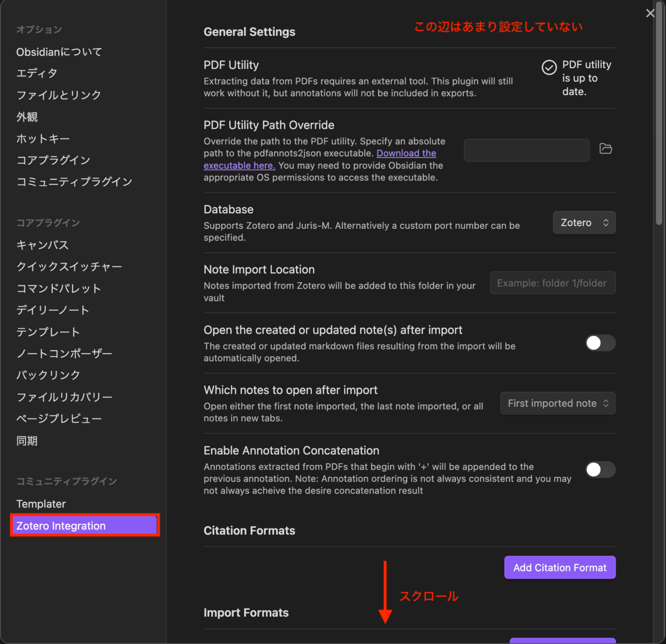
Task: Enable opening created notes after import
Action: (600, 343)
